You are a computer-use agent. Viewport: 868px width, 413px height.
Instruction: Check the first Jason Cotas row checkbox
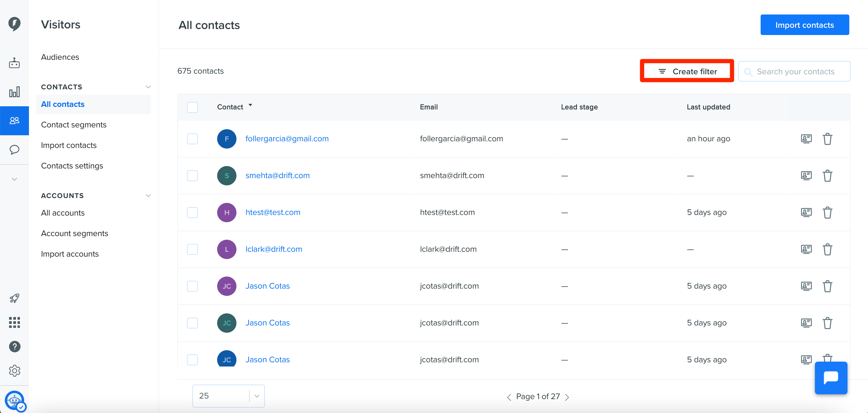point(192,286)
